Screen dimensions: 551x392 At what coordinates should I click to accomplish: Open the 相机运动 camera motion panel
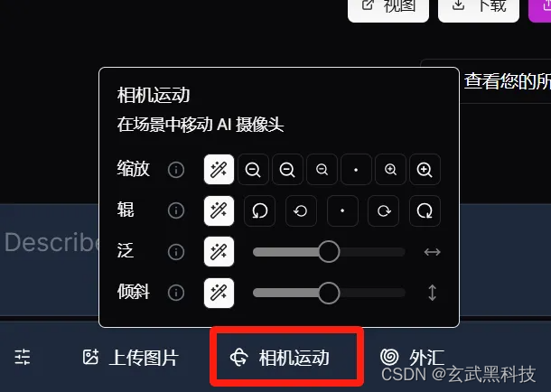pos(286,357)
